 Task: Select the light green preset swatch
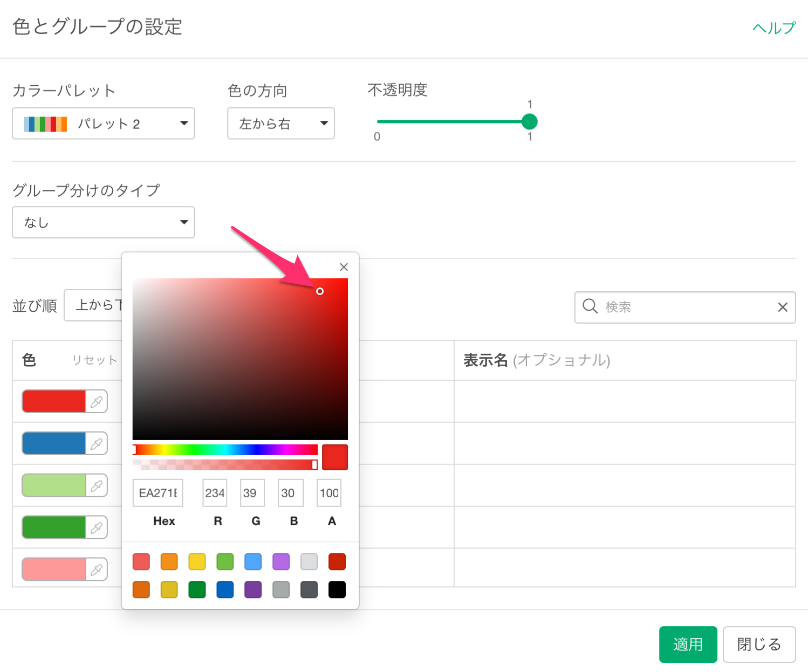tap(225, 561)
